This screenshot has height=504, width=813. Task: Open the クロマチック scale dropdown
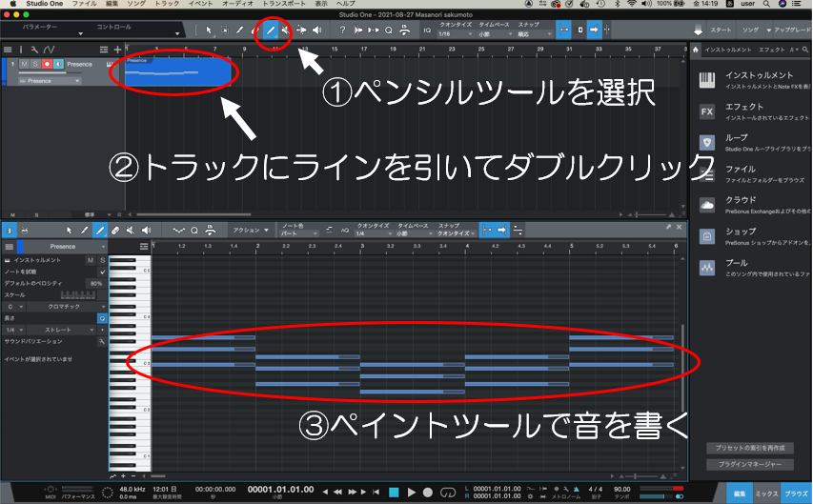pos(67,307)
